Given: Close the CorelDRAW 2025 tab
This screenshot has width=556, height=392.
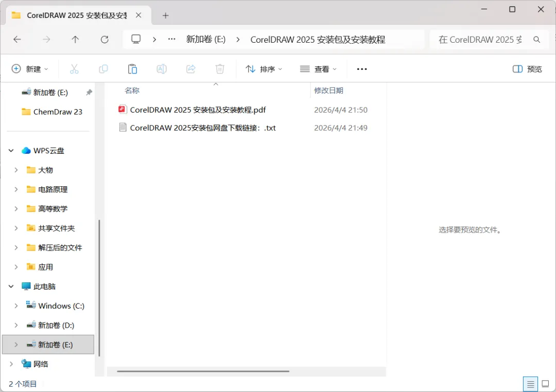Looking at the screenshot, I should click(138, 15).
